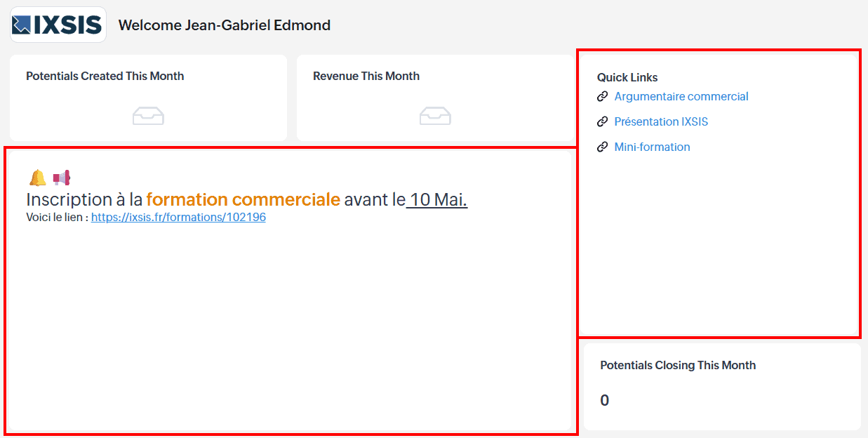868x438 pixels.
Task: Open the Présentation IXSIS quick link
Action: (661, 122)
